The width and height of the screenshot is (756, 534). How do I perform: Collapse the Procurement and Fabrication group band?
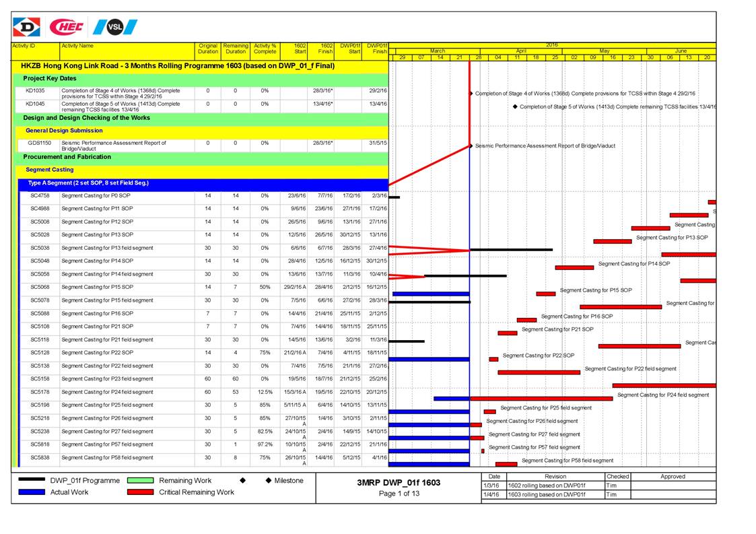pos(200,158)
